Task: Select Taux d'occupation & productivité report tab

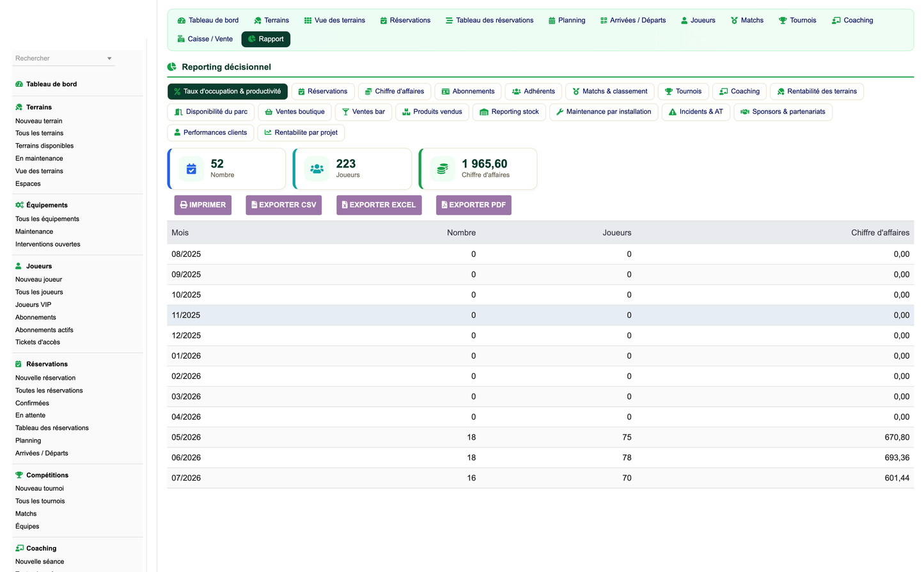Action: pos(228,91)
